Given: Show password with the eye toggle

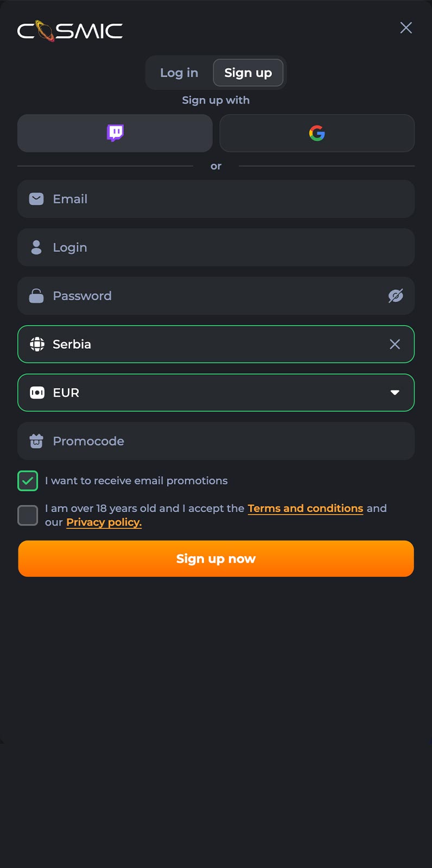Looking at the screenshot, I should click(x=396, y=296).
